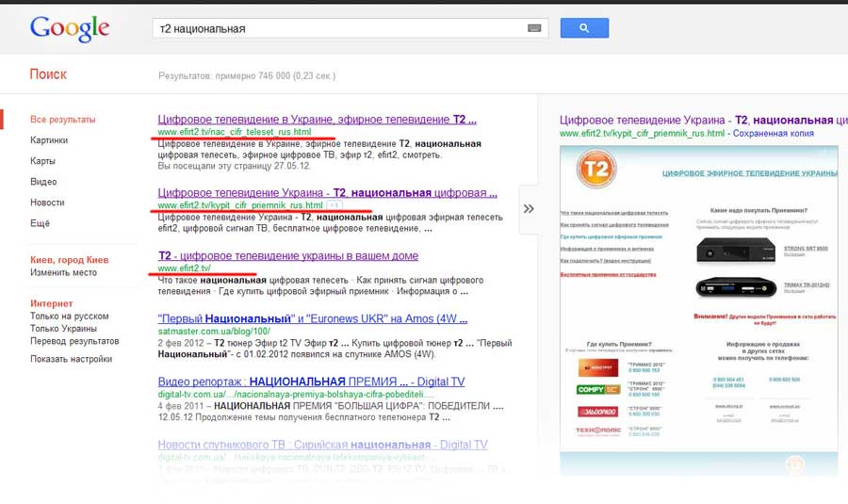Screen dimensions: 848x504
Task: Click 'Киев, город Киев' location text
Action: pos(69,260)
